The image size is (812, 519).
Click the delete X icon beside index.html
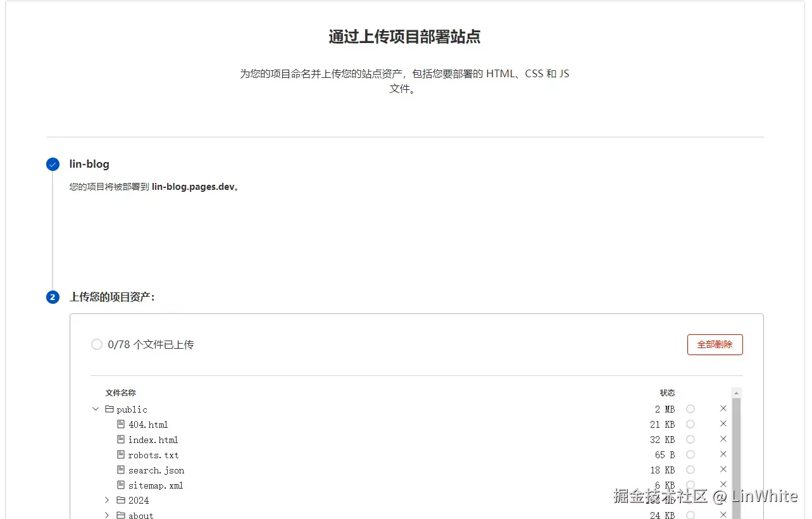723,439
